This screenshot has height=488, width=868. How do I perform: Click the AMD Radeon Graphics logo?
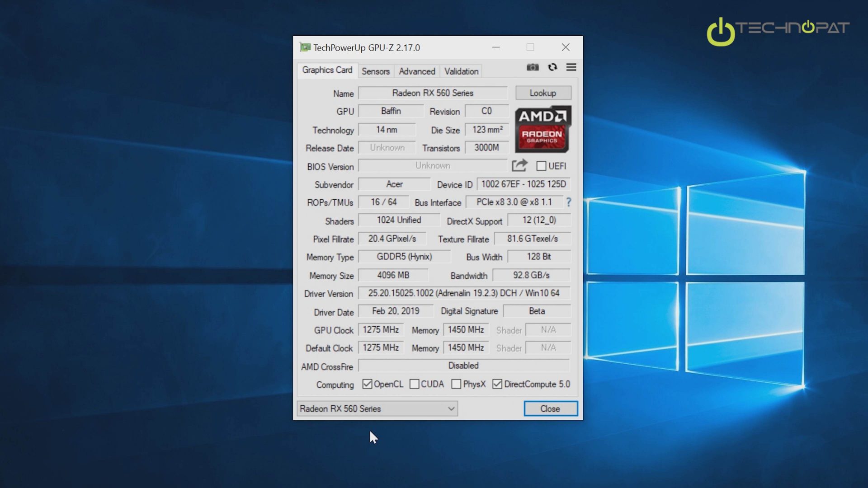542,129
